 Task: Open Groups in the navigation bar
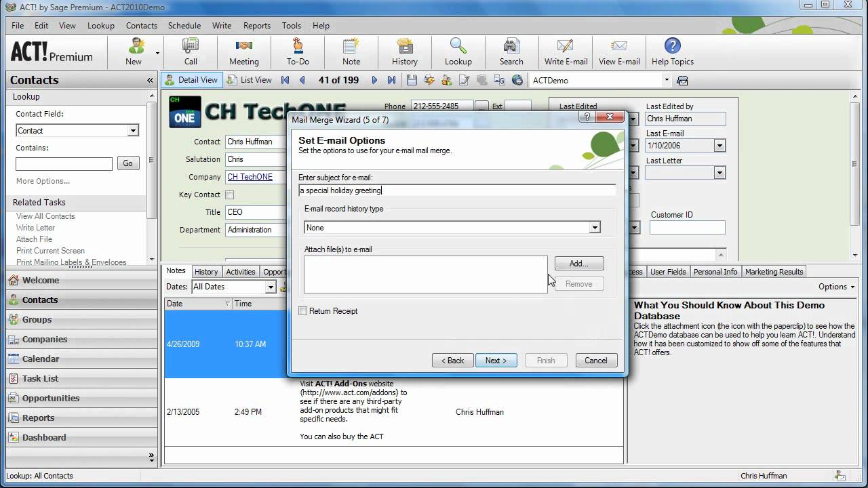pos(81,319)
